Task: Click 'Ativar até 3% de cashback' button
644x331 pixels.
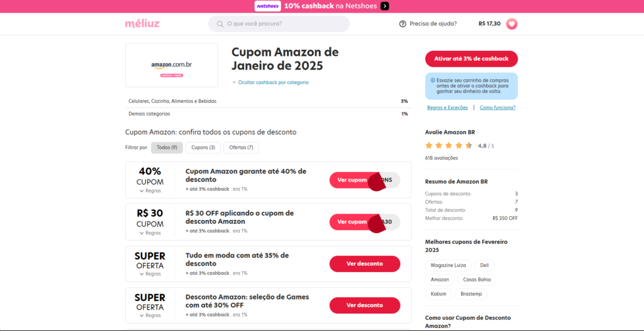Action: pyautogui.click(x=472, y=58)
